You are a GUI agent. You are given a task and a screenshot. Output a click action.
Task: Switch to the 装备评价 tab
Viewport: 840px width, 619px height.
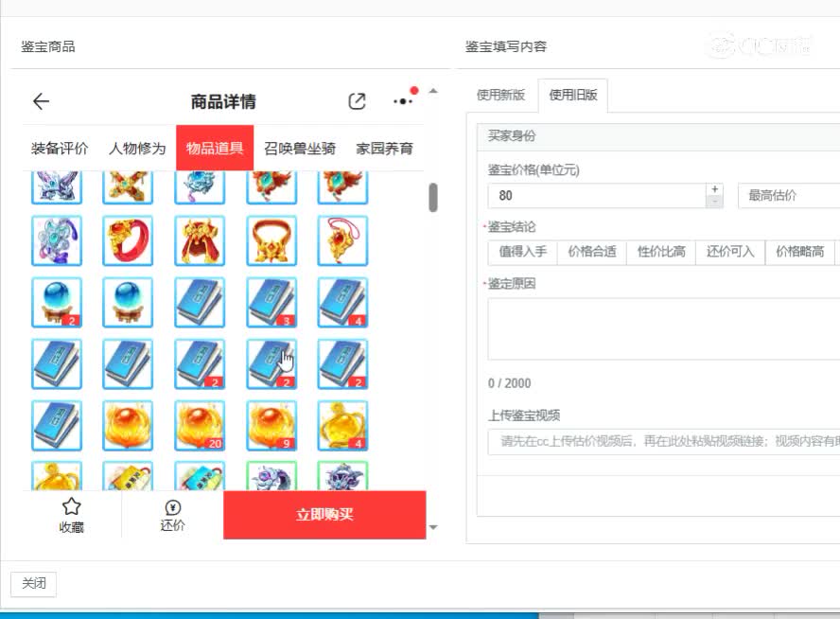[60, 148]
